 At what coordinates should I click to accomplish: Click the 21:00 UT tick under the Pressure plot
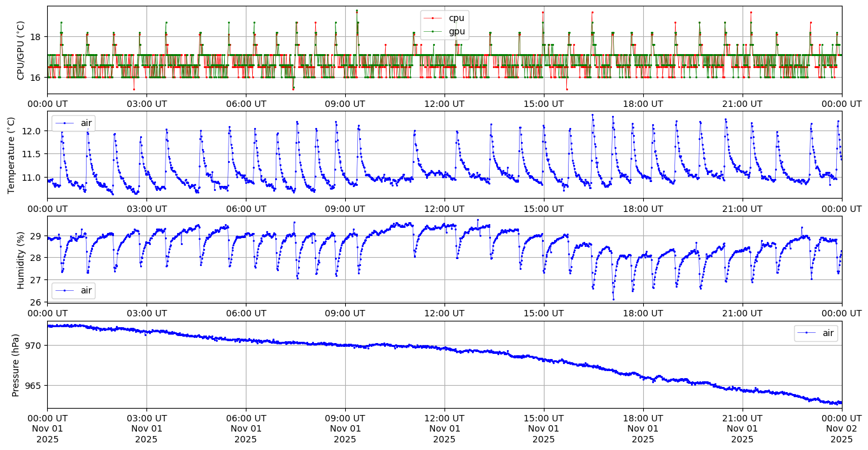[x=742, y=418]
